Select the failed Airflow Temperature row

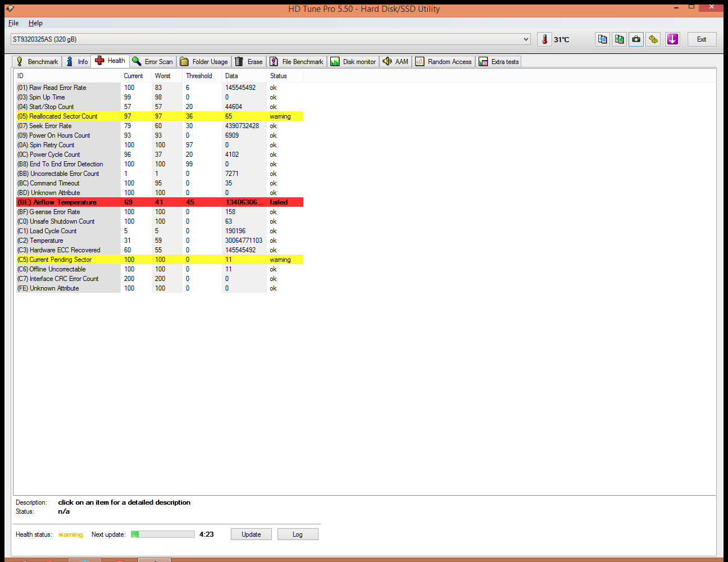[160, 202]
